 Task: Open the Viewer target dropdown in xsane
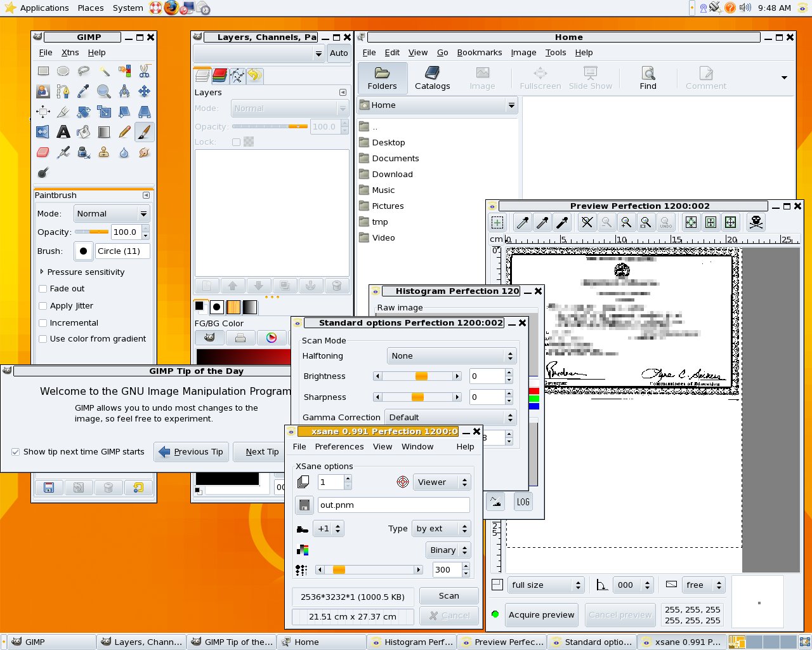[442, 482]
